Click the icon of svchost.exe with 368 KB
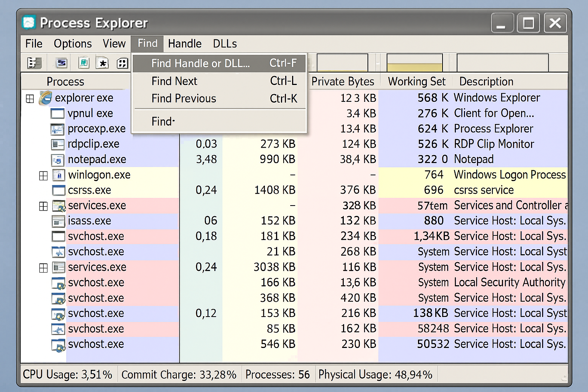 point(59,299)
